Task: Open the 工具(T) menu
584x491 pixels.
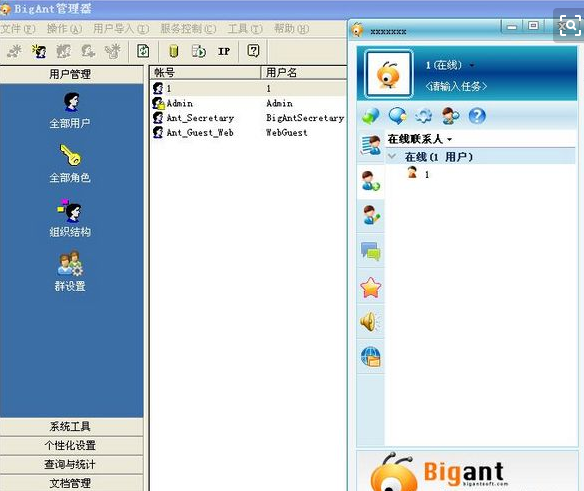Action: 245,29
